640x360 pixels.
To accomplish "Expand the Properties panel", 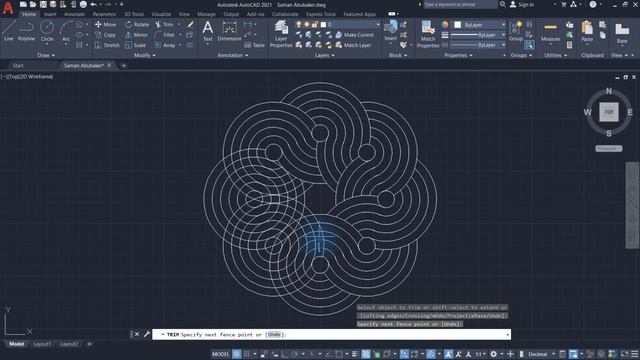I will [x=458, y=55].
